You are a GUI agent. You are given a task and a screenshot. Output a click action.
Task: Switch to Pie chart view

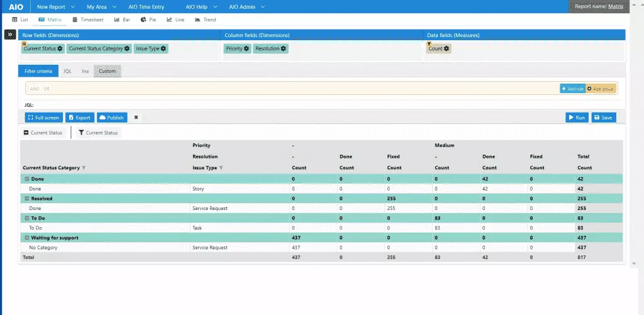coord(148,19)
